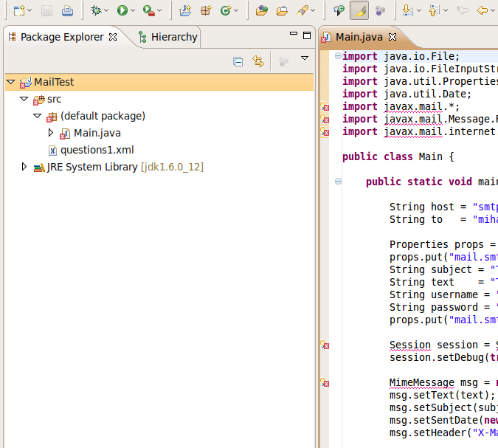Image resolution: width=498 pixels, height=448 pixels.
Task: Click error marker on Session session line
Action: click(x=325, y=345)
